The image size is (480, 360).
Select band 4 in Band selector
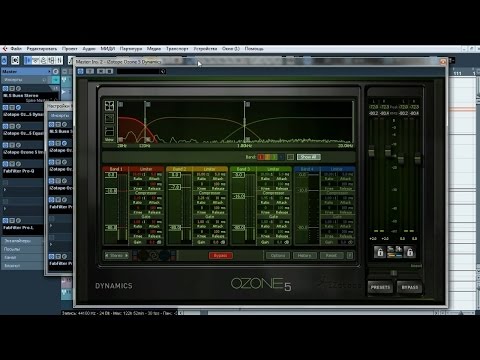click(281, 157)
